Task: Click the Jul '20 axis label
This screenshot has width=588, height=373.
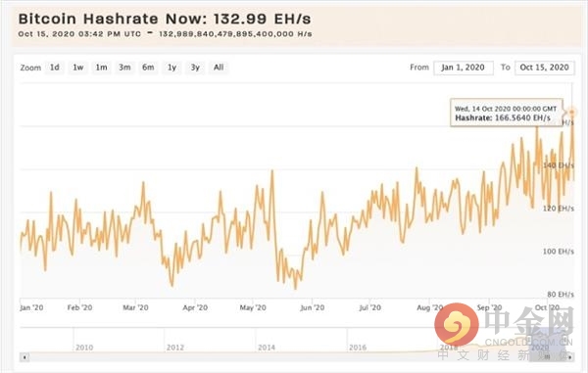Action: click(370, 307)
